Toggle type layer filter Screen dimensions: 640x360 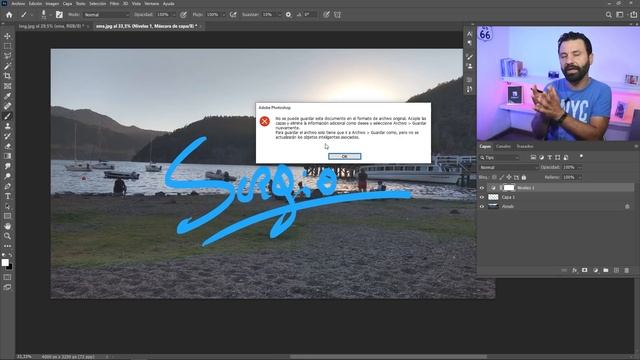[549, 157]
